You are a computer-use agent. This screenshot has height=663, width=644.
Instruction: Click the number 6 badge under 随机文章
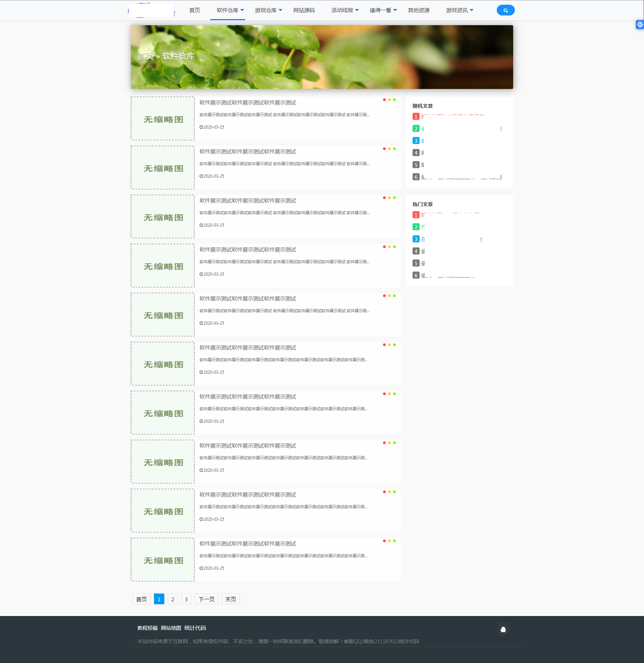pyautogui.click(x=416, y=177)
